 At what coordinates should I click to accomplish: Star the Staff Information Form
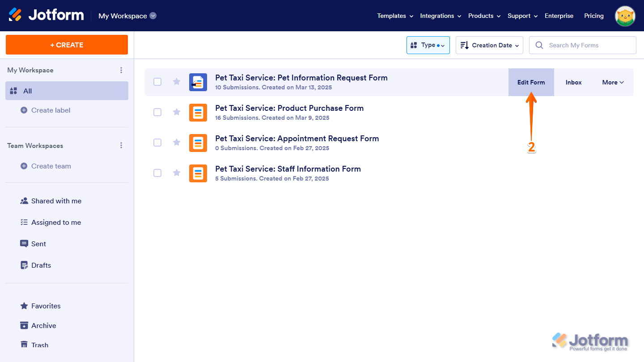[177, 173]
